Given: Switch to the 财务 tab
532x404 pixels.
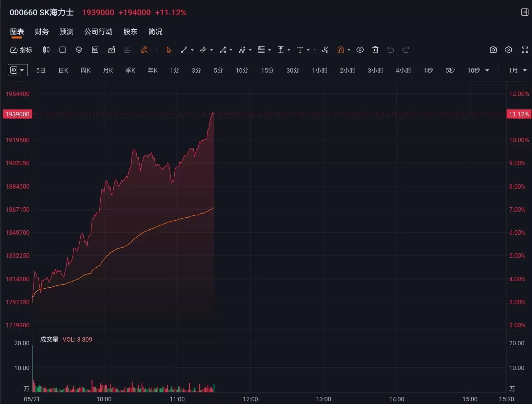Looking at the screenshot, I should pos(42,32).
